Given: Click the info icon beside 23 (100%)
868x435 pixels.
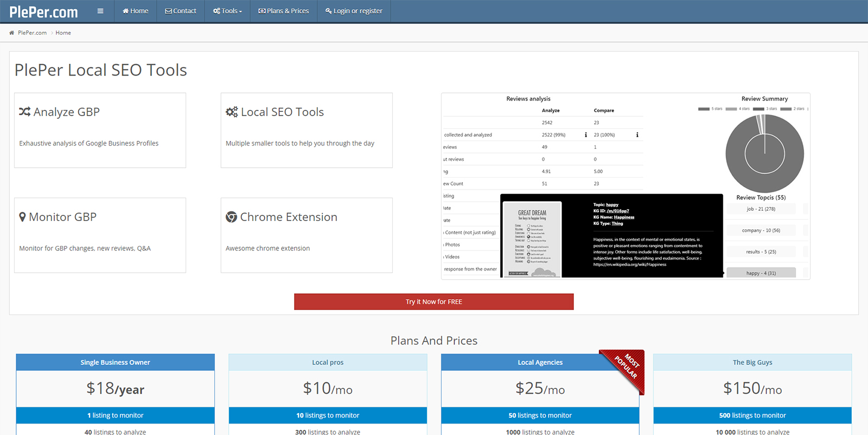Looking at the screenshot, I should [637, 135].
